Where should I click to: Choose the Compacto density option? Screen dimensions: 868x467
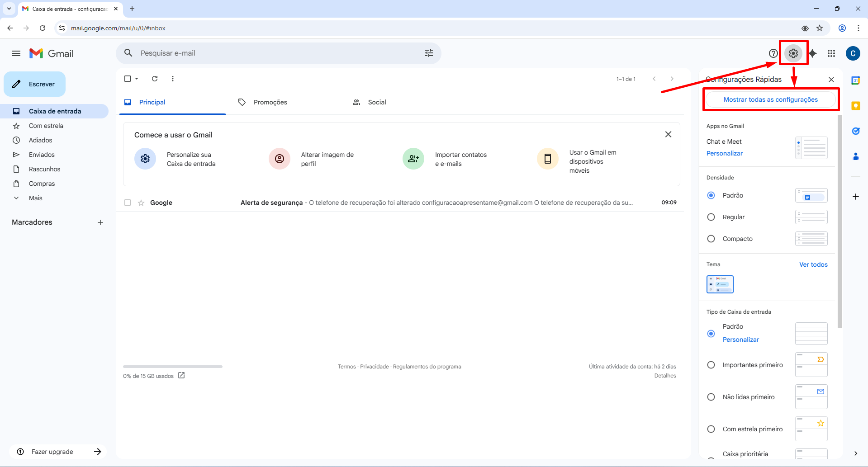point(711,239)
